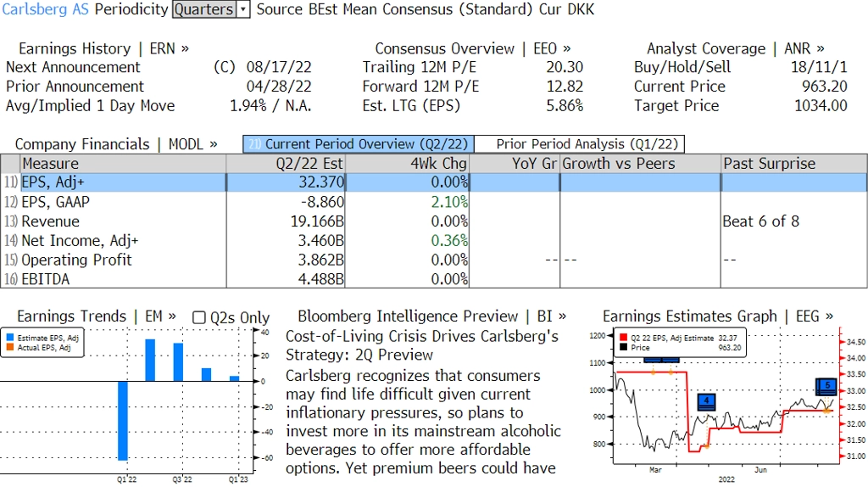Click the blue Estimate EPS legend swatch

(x=10, y=338)
